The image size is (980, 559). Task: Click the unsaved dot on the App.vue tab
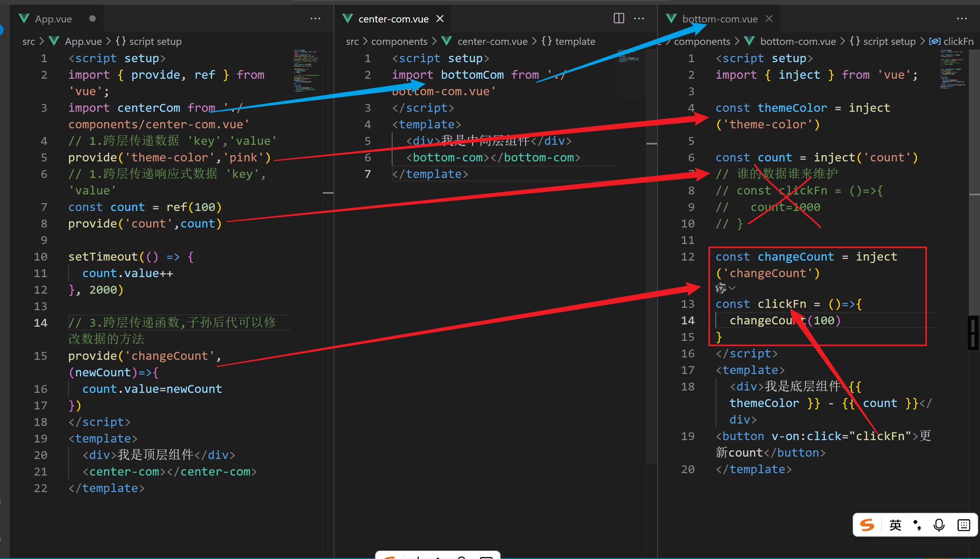(x=93, y=19)
